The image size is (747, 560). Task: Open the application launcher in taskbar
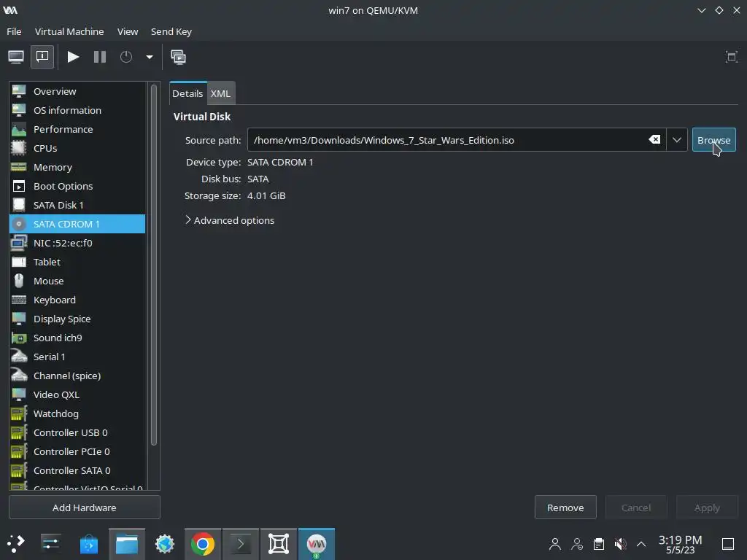(16, 543)
